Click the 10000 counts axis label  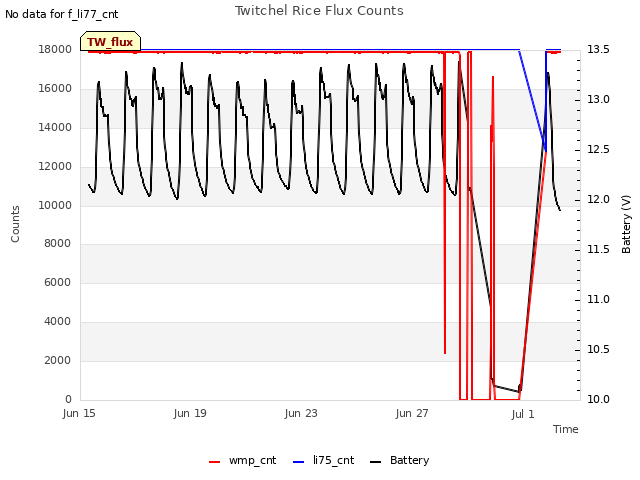[x=55, y=205]
